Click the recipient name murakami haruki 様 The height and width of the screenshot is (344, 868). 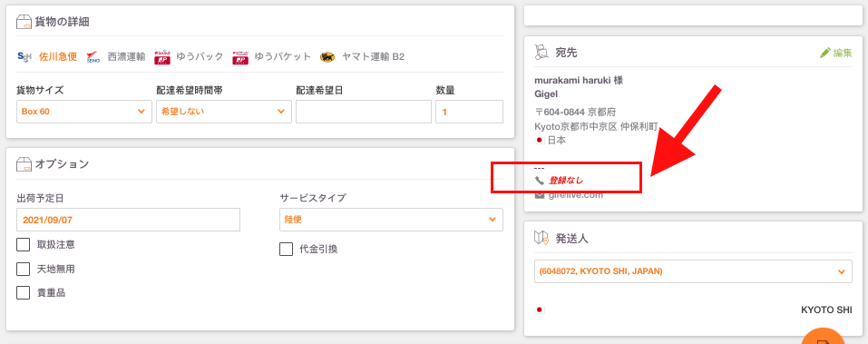tap(579, 80)
